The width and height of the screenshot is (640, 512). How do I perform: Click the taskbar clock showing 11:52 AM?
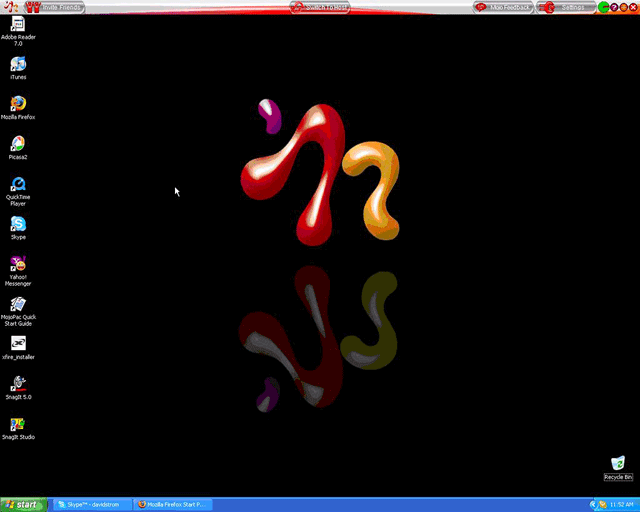point(621,505)
